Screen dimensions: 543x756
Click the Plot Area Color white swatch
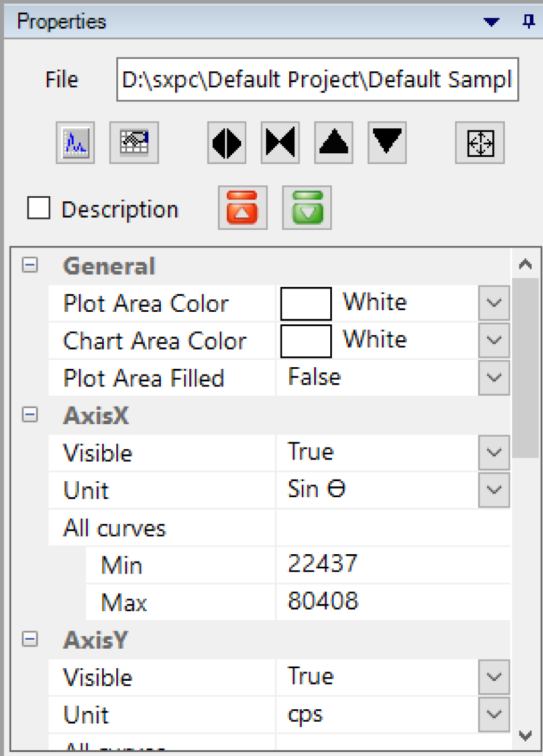point(306,303)
